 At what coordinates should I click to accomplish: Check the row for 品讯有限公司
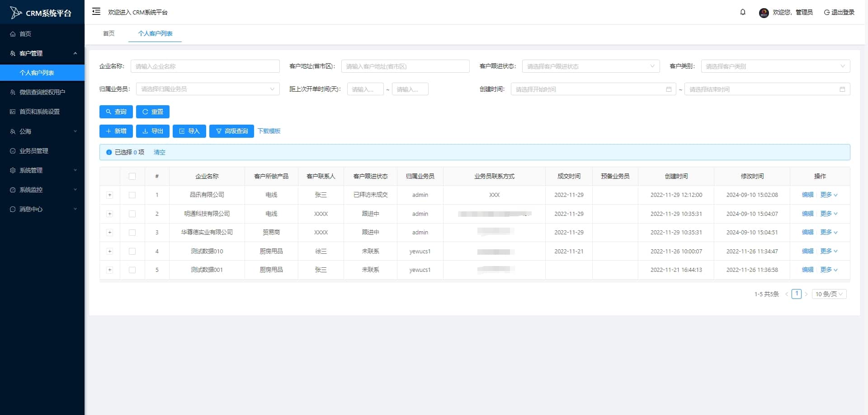(132, 195)
